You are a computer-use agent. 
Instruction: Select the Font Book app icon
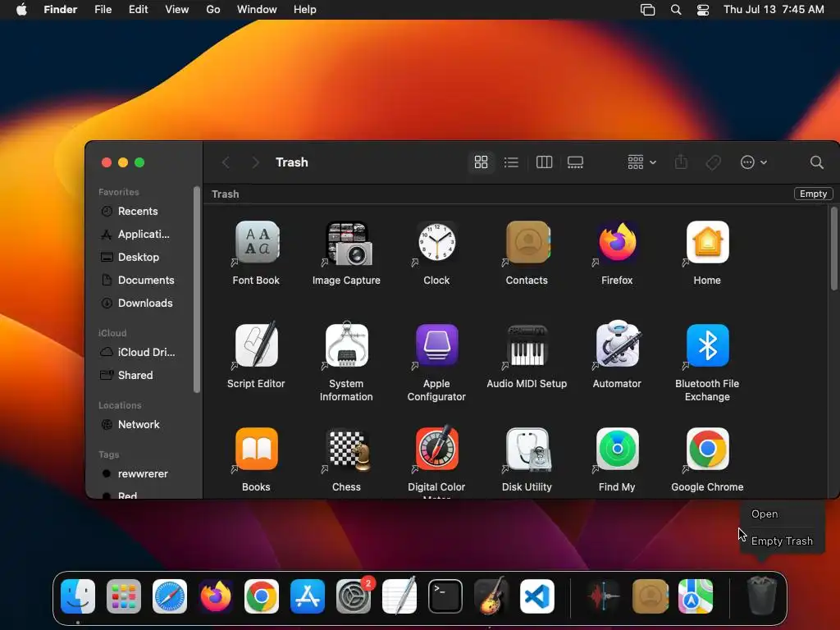click(x=257, y=242)
